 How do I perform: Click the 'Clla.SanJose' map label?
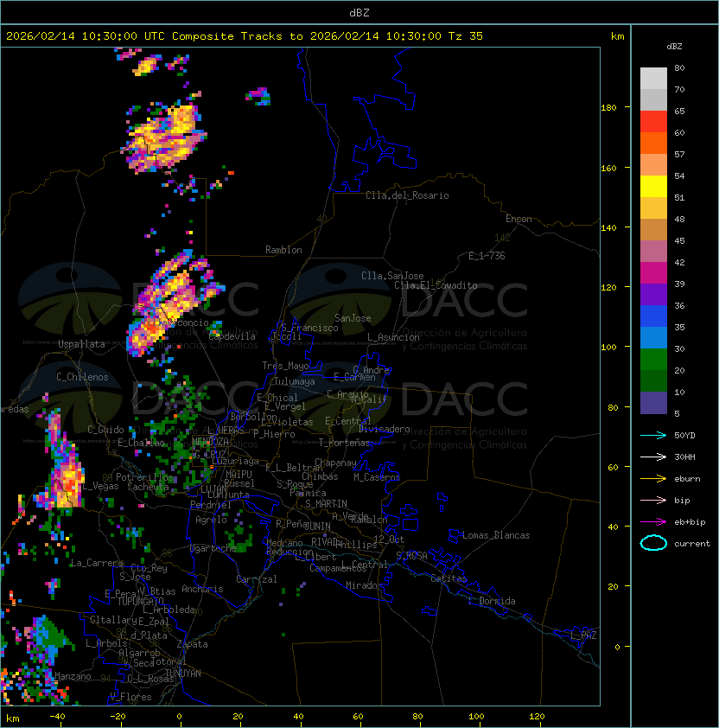pos(392,276)
